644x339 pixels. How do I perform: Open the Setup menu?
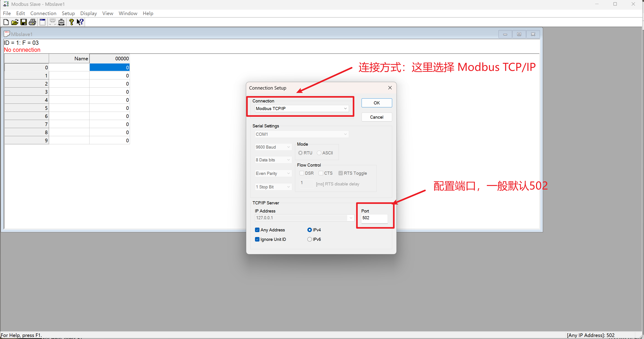(x=68, y=13)
